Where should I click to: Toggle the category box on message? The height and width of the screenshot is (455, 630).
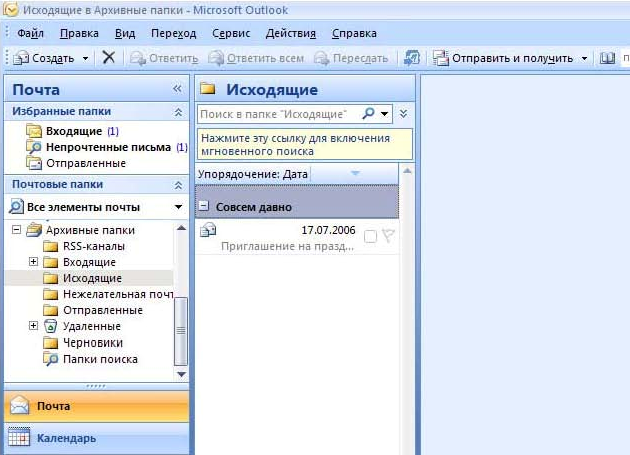370,237
